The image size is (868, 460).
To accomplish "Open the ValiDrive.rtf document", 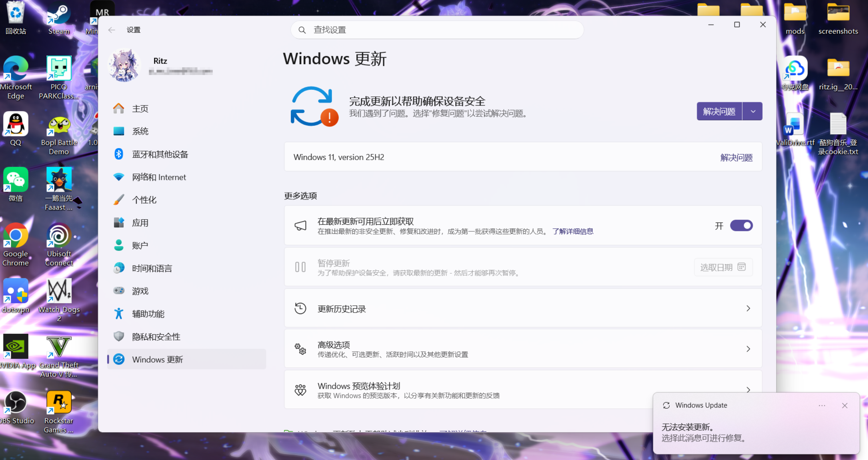I will tap(795, 129).
